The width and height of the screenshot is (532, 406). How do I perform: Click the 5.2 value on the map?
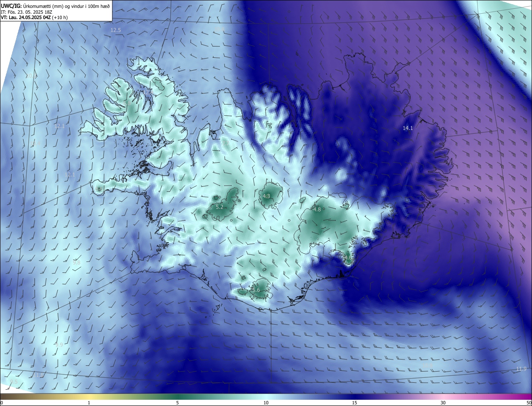219,207
